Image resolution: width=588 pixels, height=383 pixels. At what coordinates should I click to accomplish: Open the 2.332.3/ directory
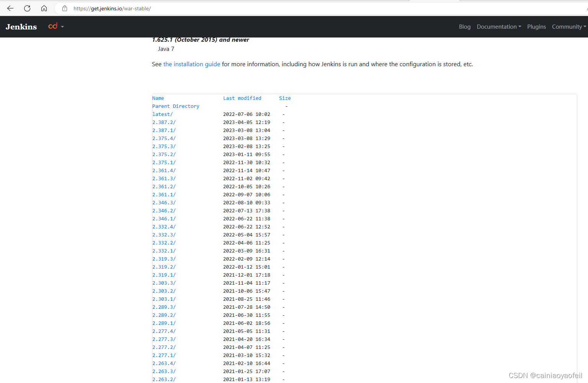(x=164, y=235)
